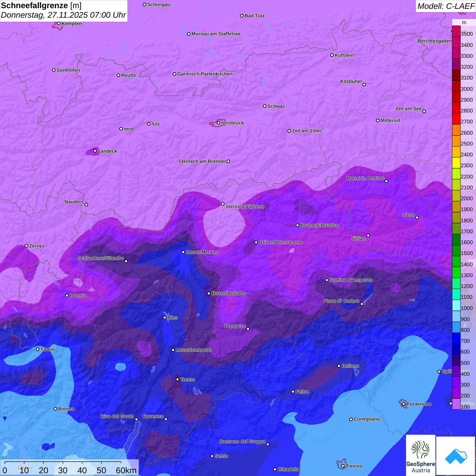Click the blue house-and-cloud logo

tap(456, 456)
